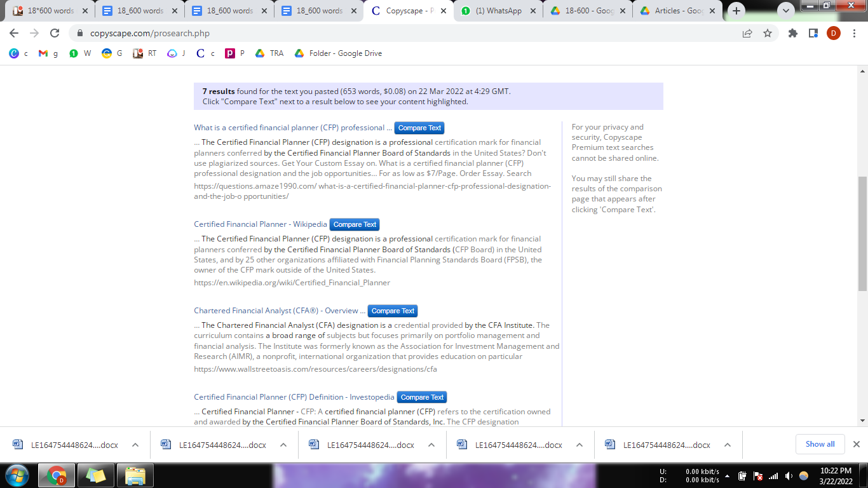868x488 pixels.
Task: Expand options for second downloaded docx file
Action: 283,445
